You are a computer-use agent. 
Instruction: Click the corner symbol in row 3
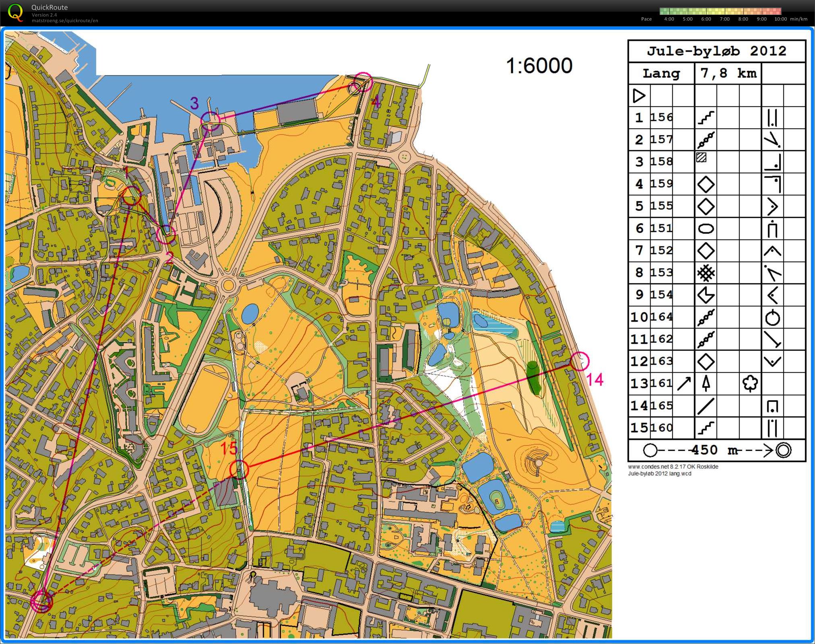click(x=773, y=162)
